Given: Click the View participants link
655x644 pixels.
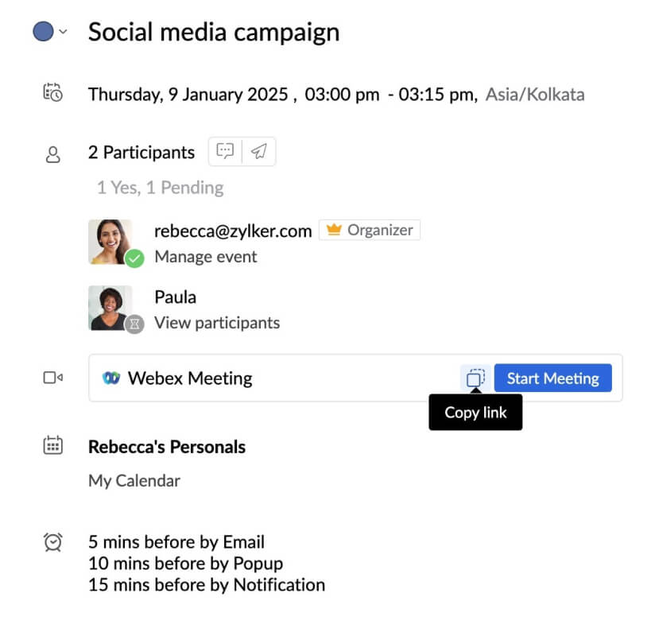Looking at the screenshot, I should coord(216,323).
